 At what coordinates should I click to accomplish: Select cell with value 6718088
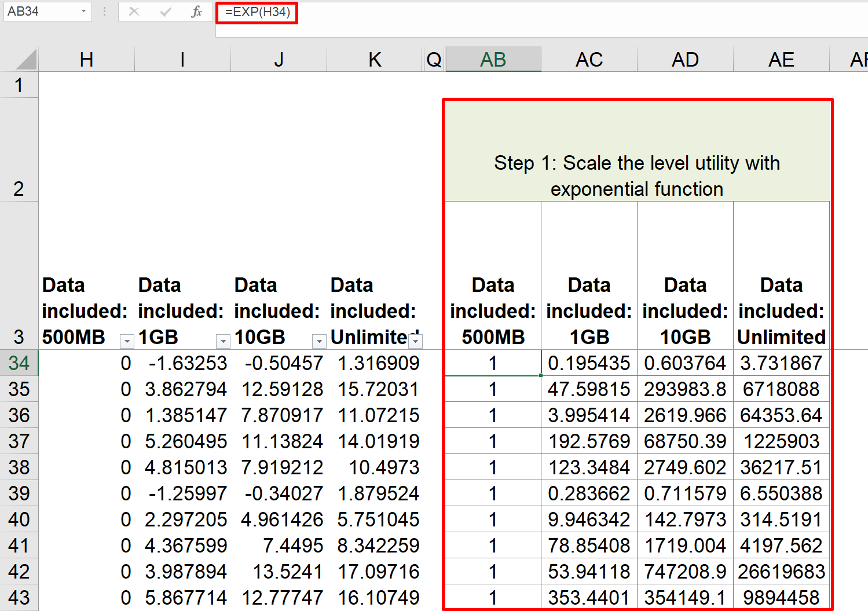click(782, 389)
